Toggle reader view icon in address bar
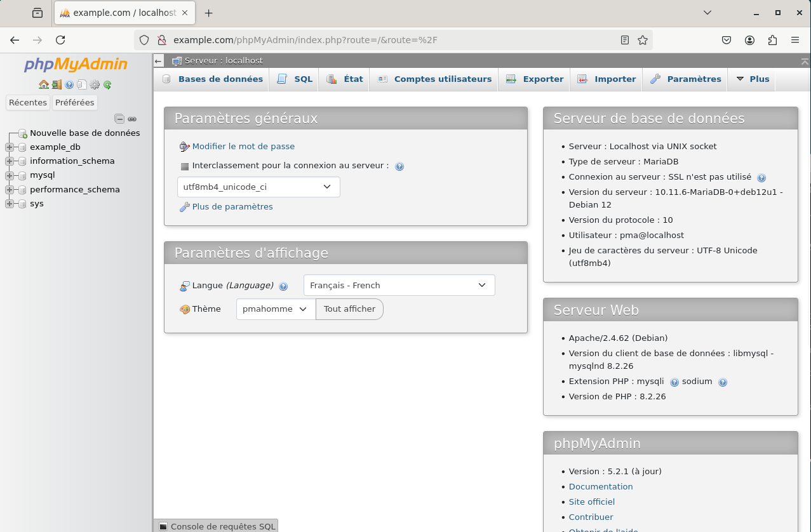 coord(625,40)
